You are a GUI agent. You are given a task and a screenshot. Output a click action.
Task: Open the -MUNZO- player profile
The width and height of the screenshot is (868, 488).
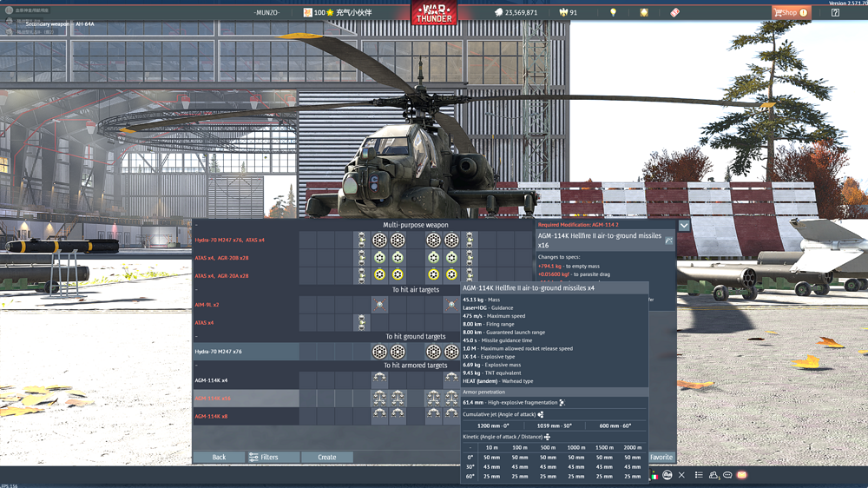266,12
